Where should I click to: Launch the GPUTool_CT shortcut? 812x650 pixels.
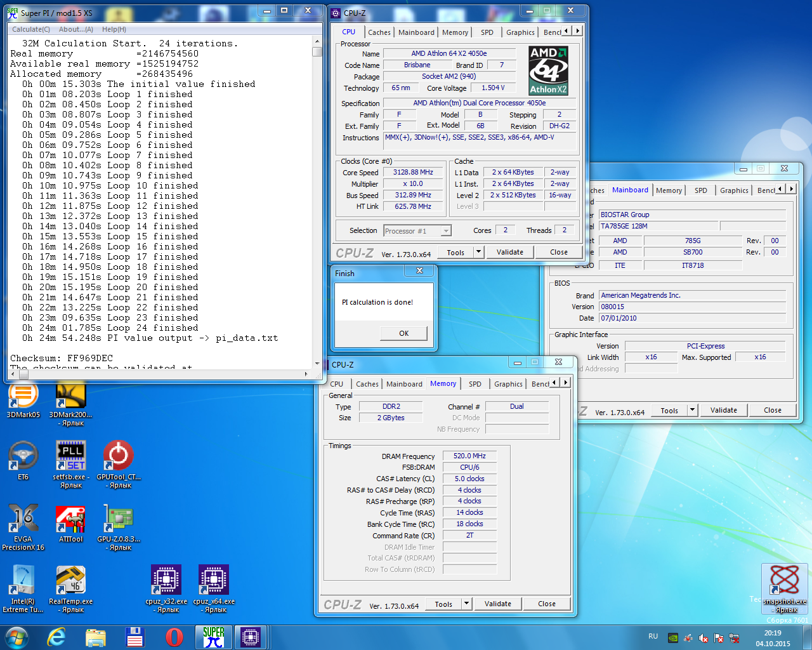click(x=119, y=464)
